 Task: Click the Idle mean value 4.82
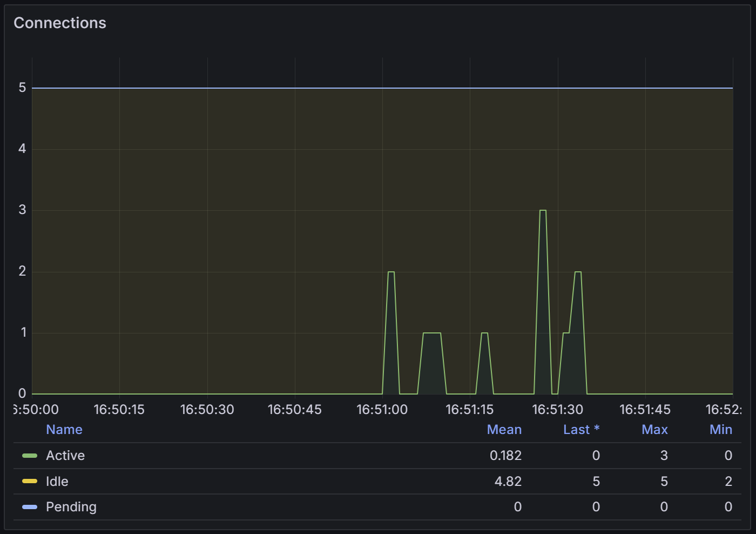coord(508,481)
